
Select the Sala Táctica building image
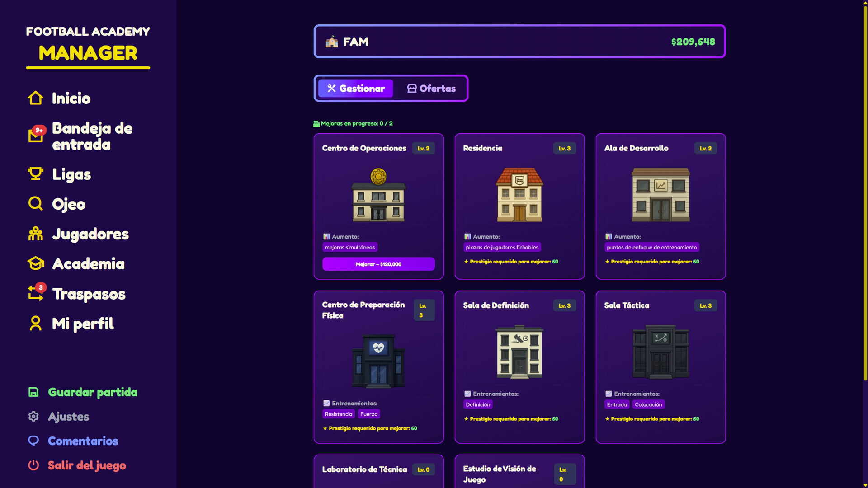[x=660, y=352]
